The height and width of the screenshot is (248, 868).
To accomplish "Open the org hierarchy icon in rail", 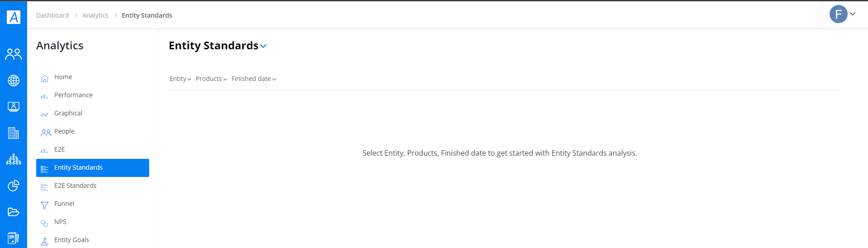I will pos(14,159).
